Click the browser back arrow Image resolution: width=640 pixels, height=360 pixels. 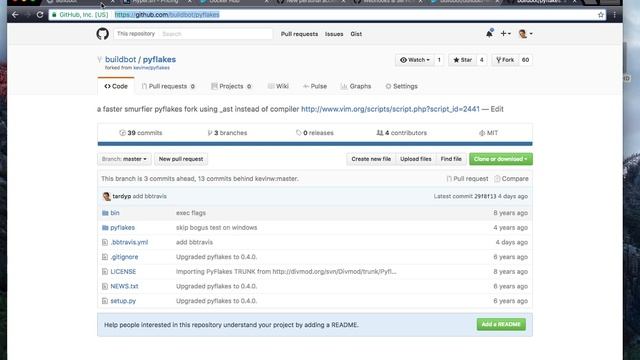pyautogui.click(x=15, y=15)
